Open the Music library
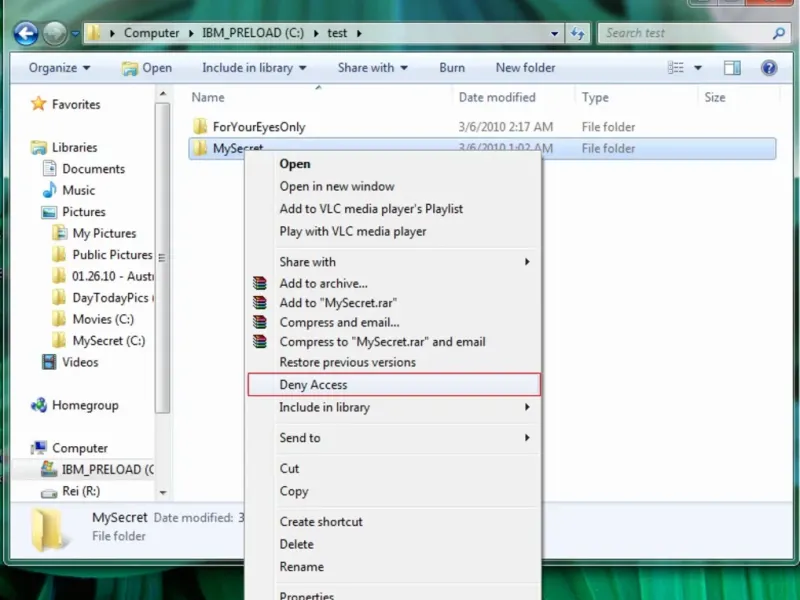This screenshot has height=600, width=800. pyautogui.click(x=69, y=190)
